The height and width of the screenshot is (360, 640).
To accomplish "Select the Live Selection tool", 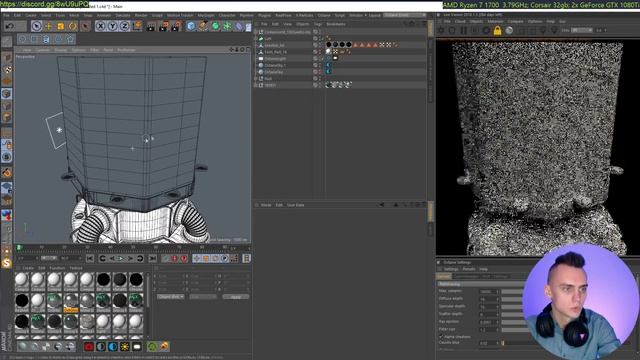I will pos(37,26).
